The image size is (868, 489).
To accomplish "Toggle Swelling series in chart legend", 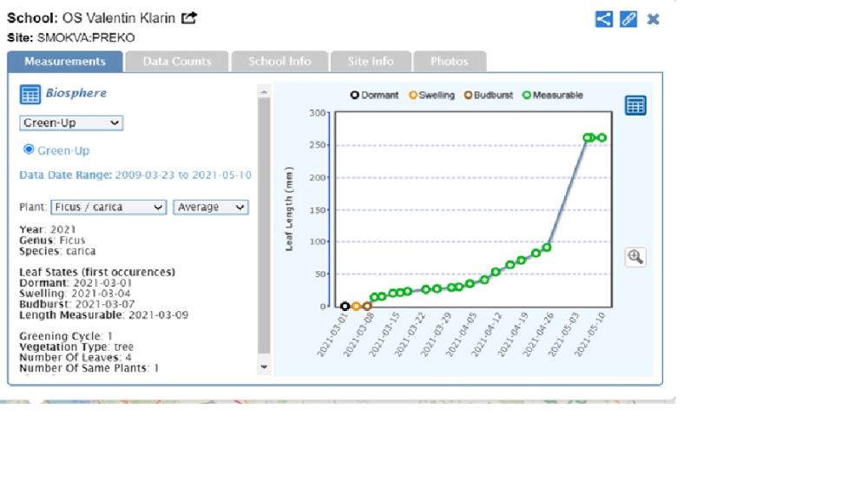I will click(x=431, y=96).
